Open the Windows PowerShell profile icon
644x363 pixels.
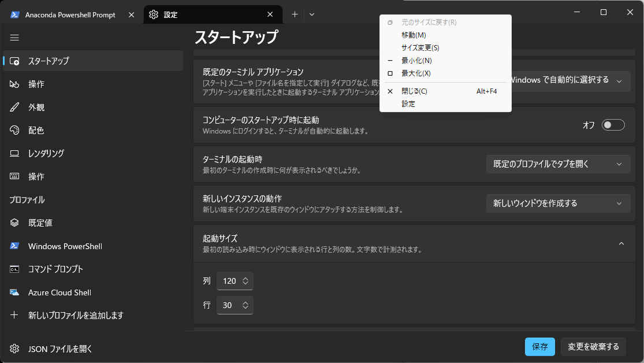15,246
